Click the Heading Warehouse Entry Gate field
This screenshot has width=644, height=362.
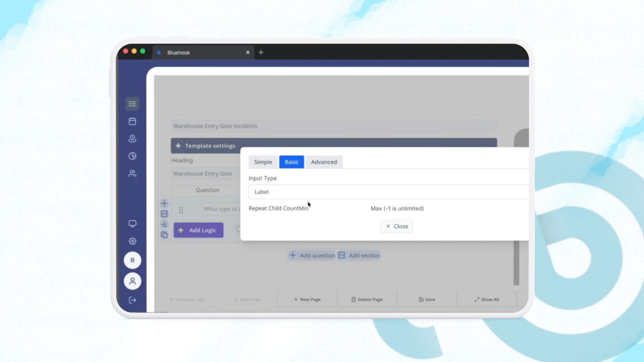click(206, 173)
